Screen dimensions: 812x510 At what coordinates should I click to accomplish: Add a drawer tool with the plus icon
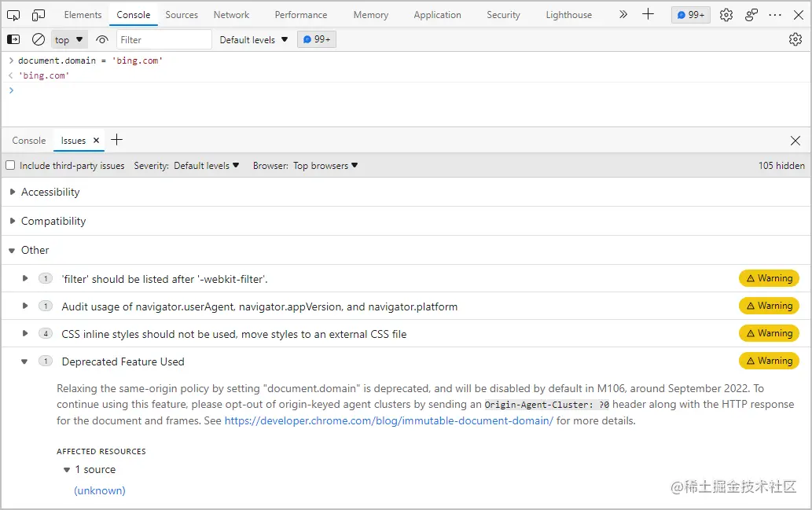[117, 140]
